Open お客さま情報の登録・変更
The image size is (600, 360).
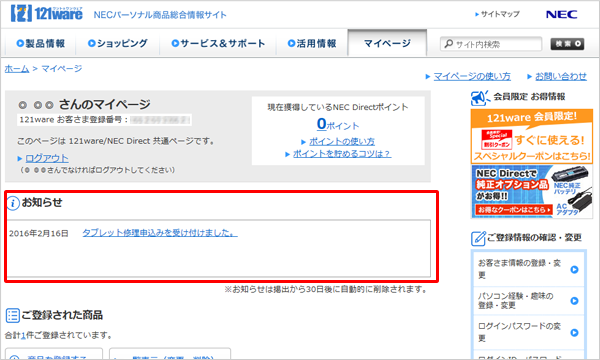coord(529,269)
